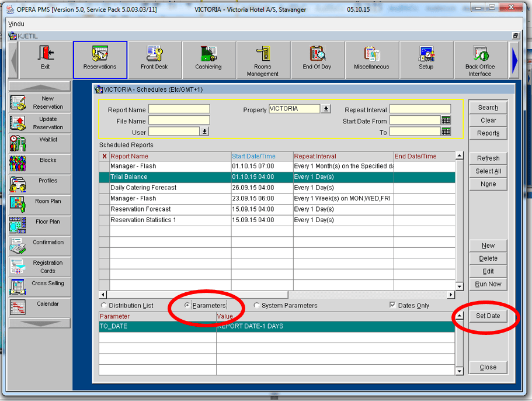The image size is (532, 401).
Task: Expand the Property dropdown list
Action: [326, 109]
